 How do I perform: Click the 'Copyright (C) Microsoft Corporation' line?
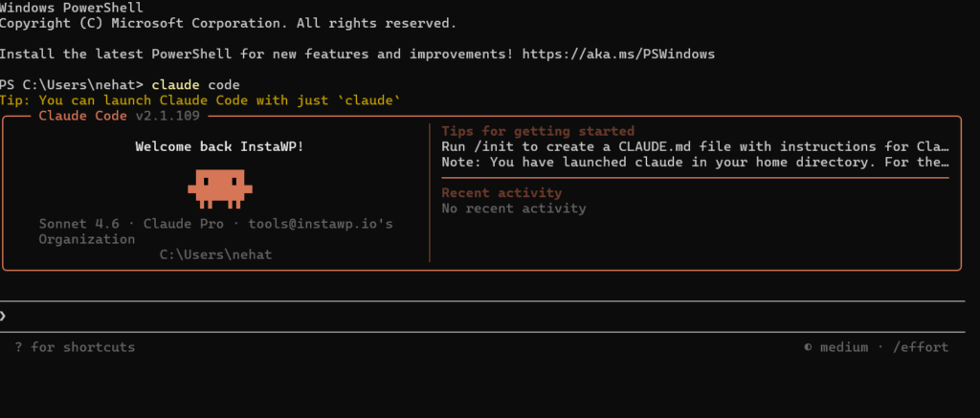pyautogui.click(x=228, y=24)
